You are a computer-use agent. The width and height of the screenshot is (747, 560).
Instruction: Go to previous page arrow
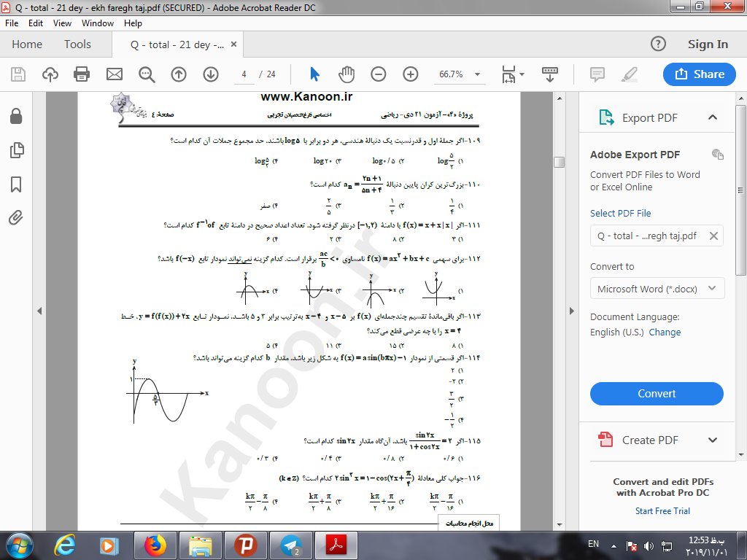[179, 74]
